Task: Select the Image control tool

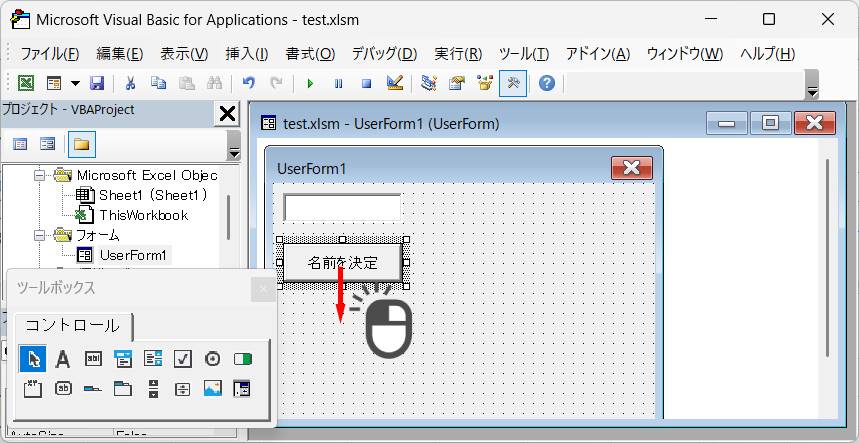Action: click(213, 389)
